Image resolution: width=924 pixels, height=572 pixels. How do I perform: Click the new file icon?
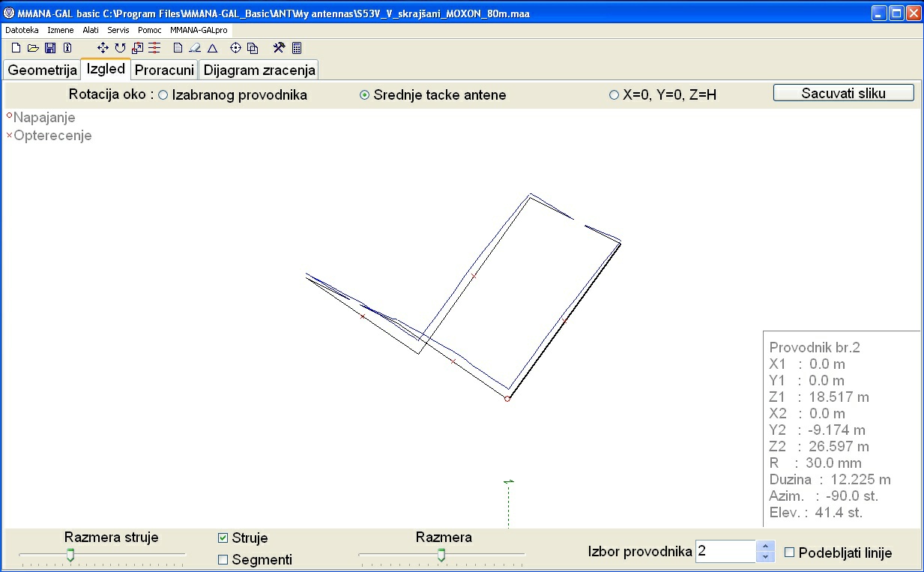click(16, 48)
